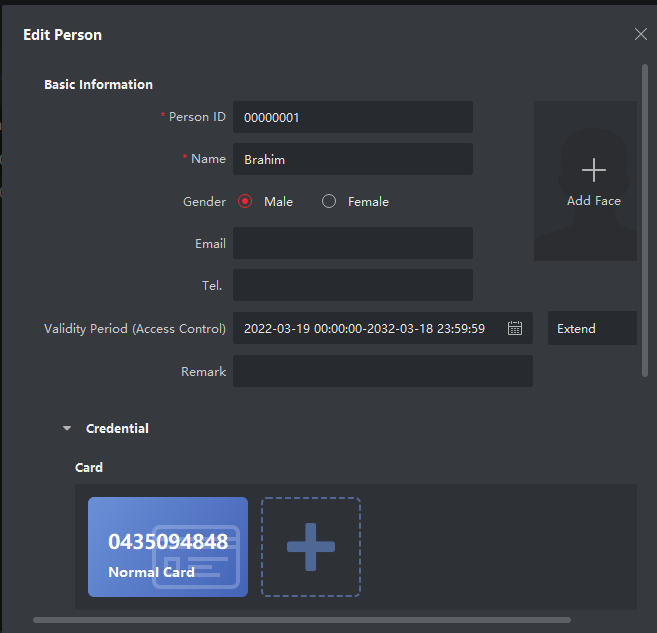Click the vertical scrollbar of the dialog
657x633 pixels.
point(645,220)
